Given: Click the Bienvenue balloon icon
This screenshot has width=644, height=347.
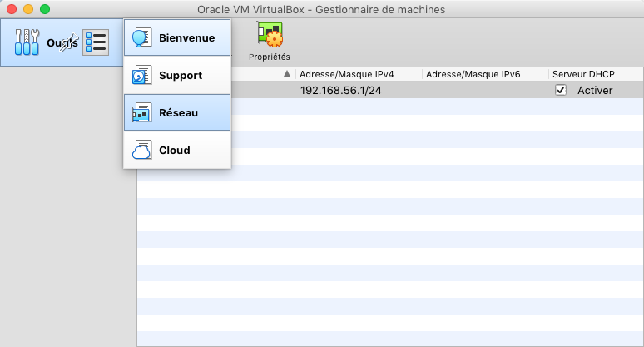Looking at the screenshot, I should click(141, 37).
